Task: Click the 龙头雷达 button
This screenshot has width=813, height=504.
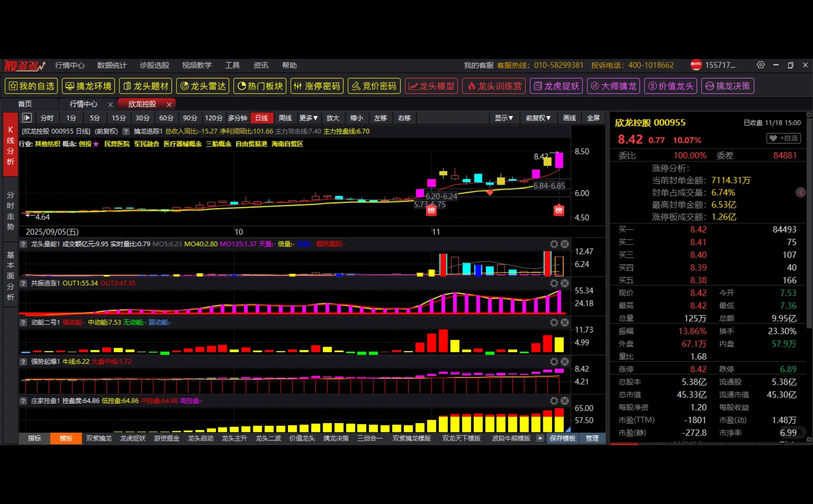Action: point(203,86)
